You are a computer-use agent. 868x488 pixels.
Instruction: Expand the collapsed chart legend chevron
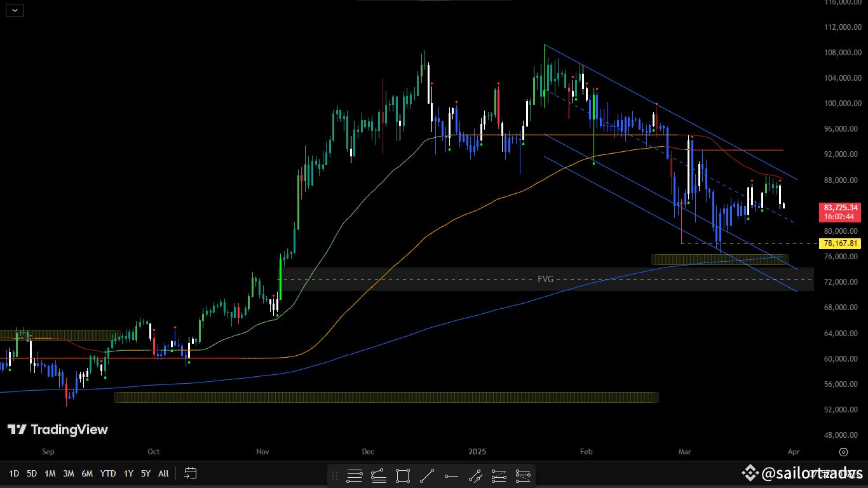15,10
